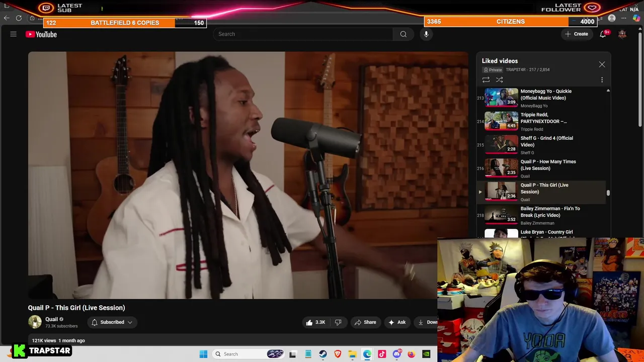
Task: Start voice search with microphone icon
Action: pos(426,34)
